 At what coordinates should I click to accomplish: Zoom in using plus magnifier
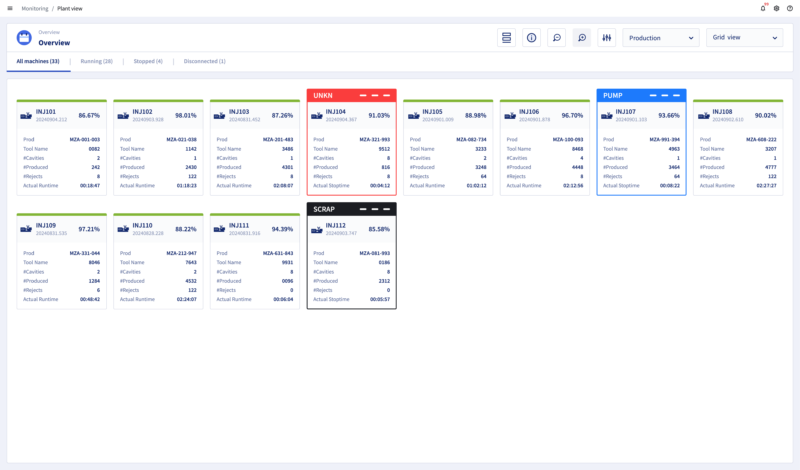[x=582, y=37]
